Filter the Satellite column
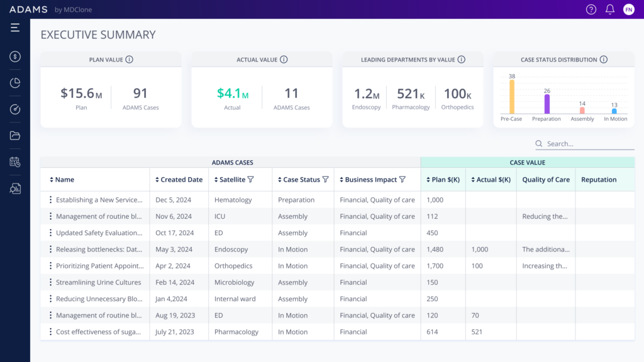Image resolution: width=644 pixels, height=362 pixels. tap(251, 180)
